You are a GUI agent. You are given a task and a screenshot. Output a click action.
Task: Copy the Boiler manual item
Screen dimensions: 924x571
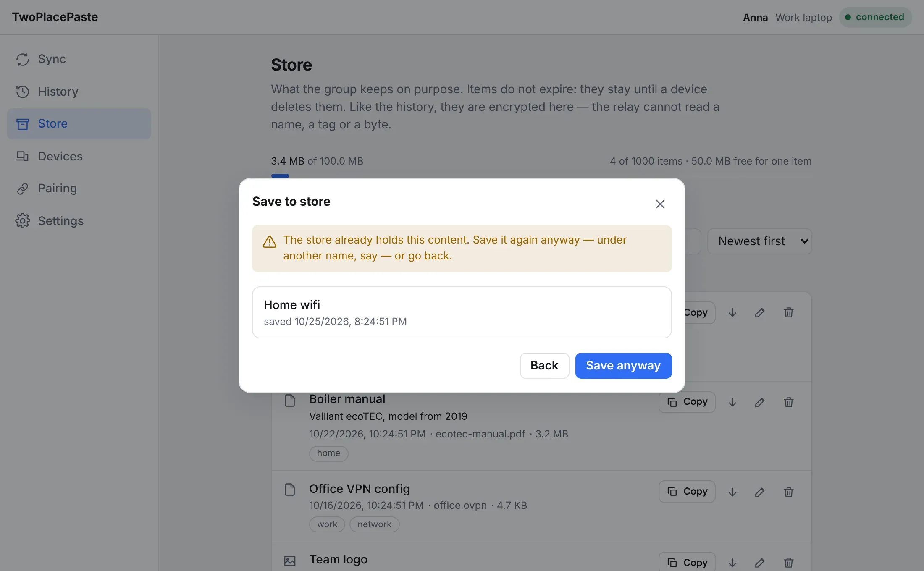[687, 402]
